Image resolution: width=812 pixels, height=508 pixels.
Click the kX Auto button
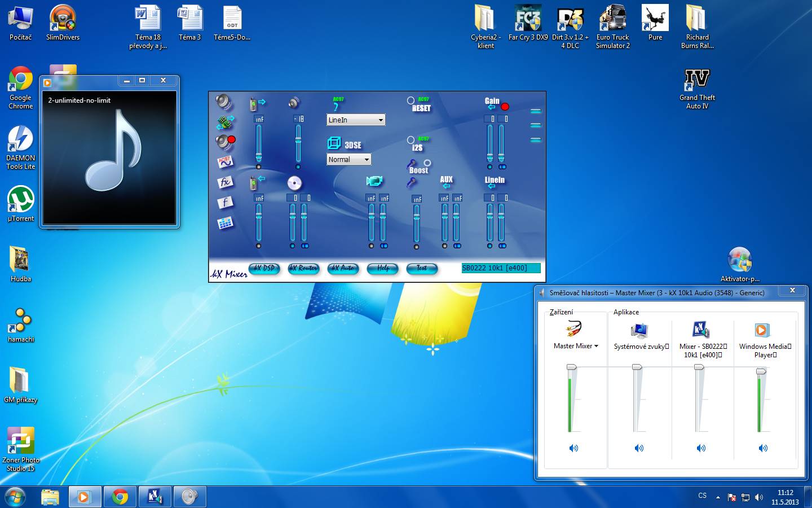[343, 268]
